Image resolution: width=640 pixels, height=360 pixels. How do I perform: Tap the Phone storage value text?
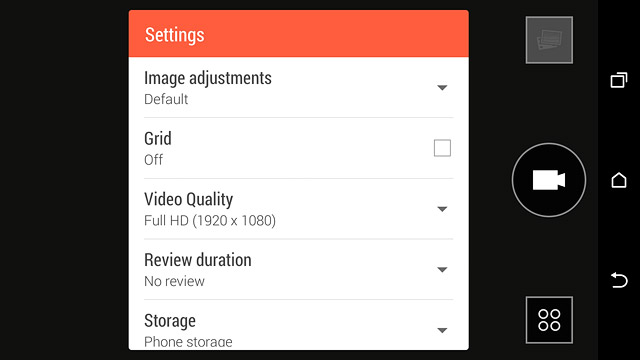coord(188,342)
